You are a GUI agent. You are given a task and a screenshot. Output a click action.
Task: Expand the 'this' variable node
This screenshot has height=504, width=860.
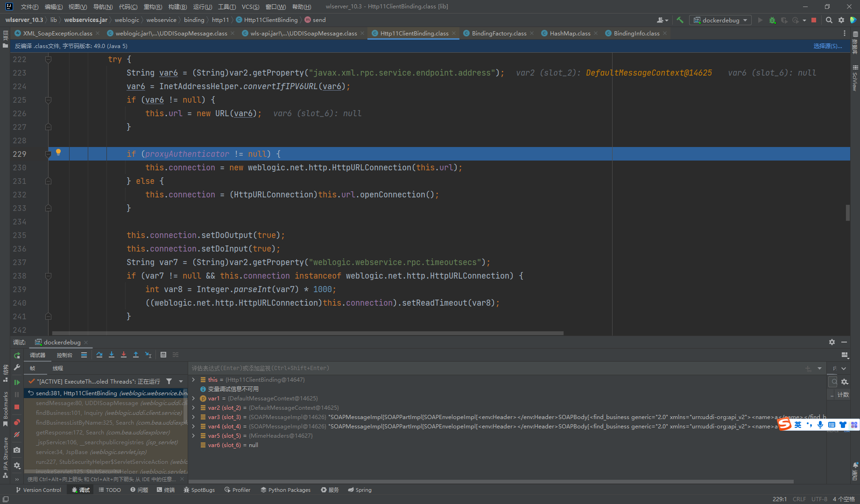coord(194,379)
